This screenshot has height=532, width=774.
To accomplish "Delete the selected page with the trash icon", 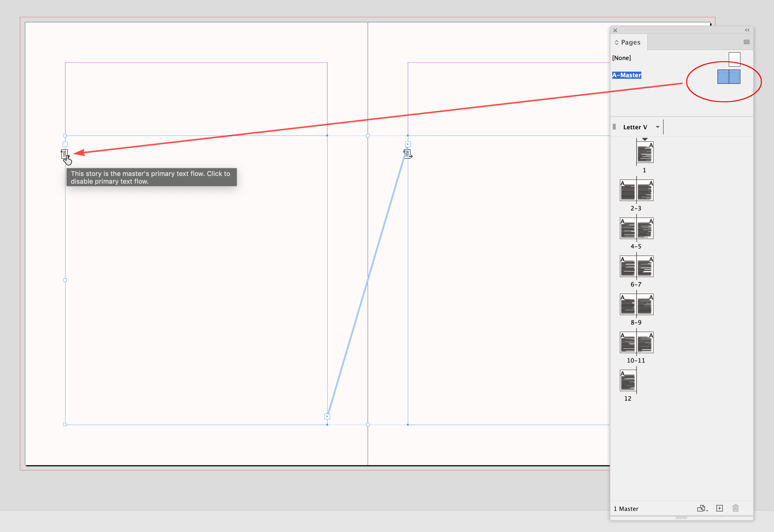I will coord(736,508).
